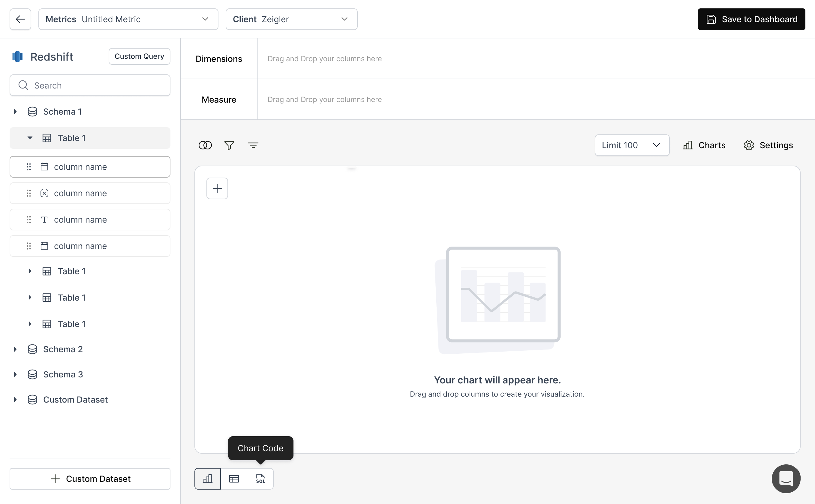815x504 pixels.
Task: Open the sort lines icon
Action: tap(253, 145)
